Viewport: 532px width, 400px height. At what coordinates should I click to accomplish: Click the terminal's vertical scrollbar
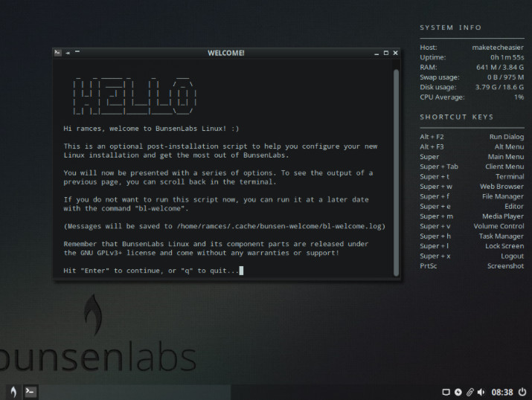(x=396, y=172)
